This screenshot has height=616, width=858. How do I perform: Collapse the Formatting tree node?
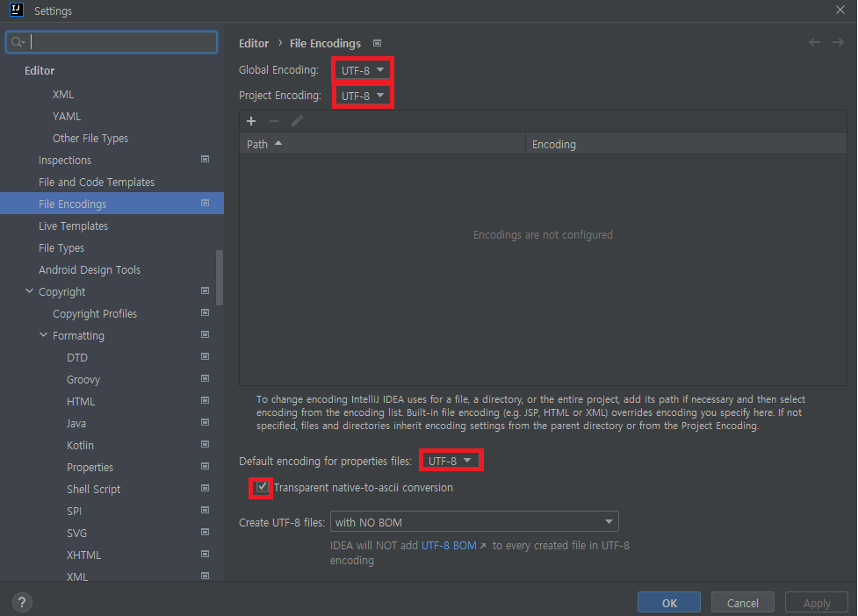point(43,335)
